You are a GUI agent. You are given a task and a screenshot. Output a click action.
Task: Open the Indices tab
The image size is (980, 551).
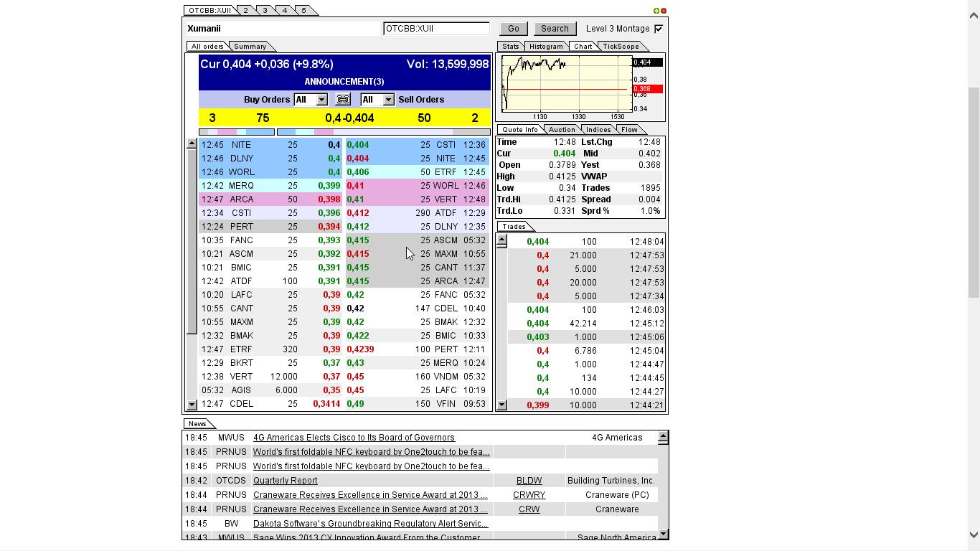598,130
